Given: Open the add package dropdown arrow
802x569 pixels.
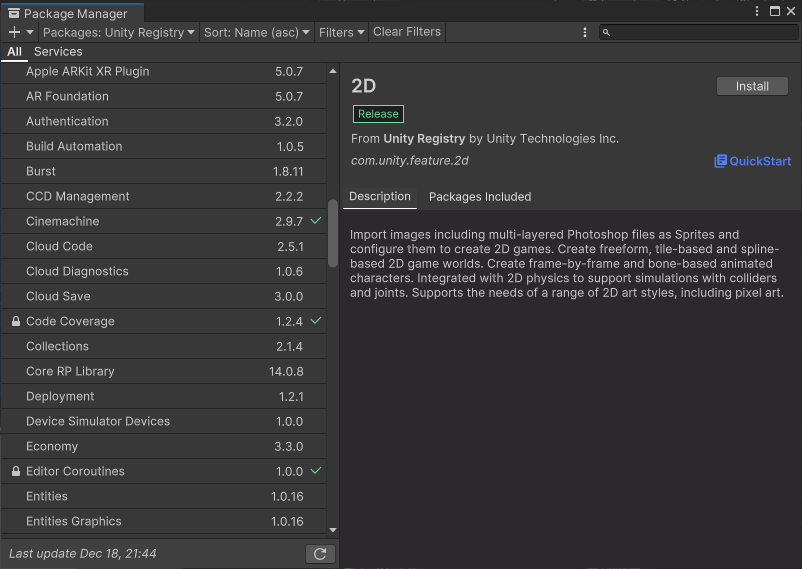Looking at the screenshot, I should click(x=30, y=32).
